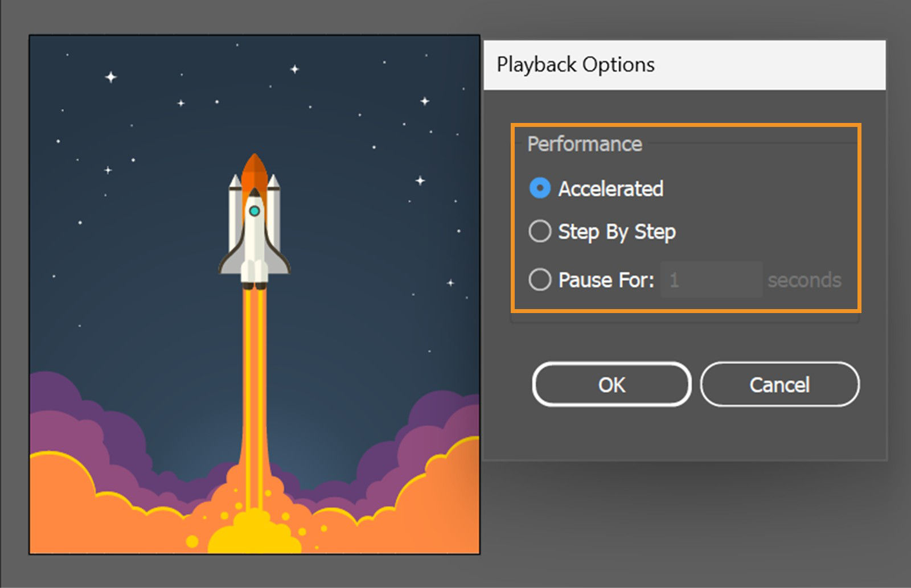Confirm settings with OK

click(611, 384)
